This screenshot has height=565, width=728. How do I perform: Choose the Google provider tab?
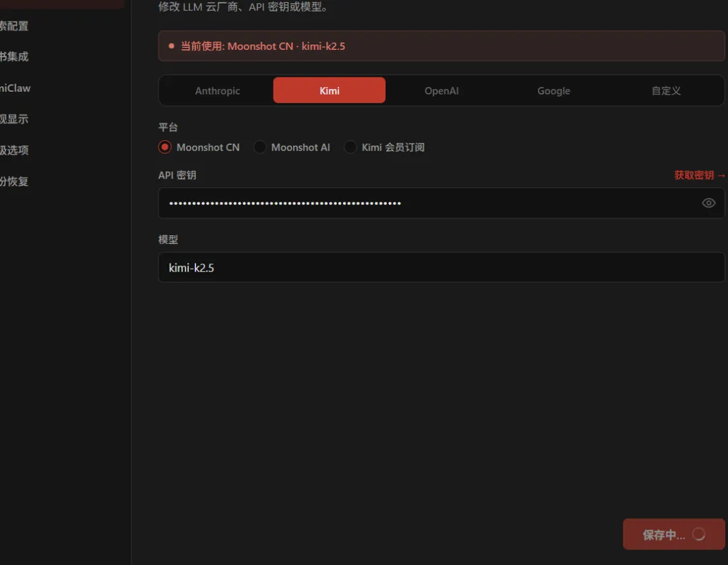tap(553, 90)
